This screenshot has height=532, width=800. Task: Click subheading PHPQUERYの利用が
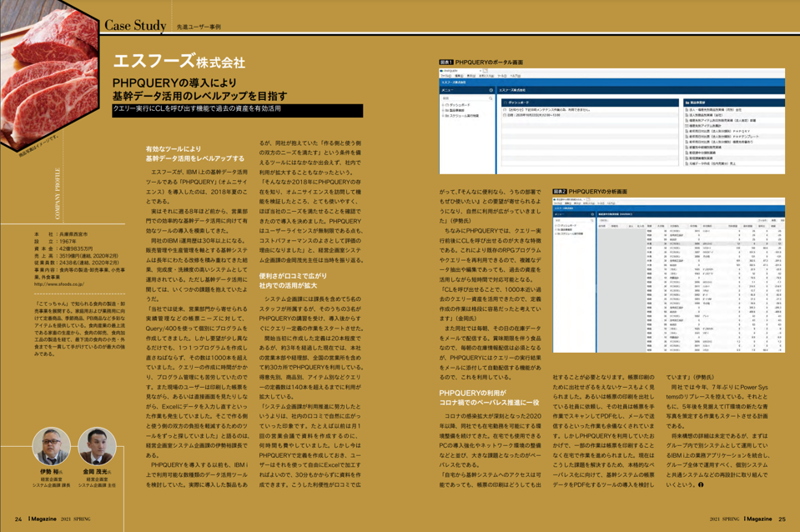click(472, 393)
